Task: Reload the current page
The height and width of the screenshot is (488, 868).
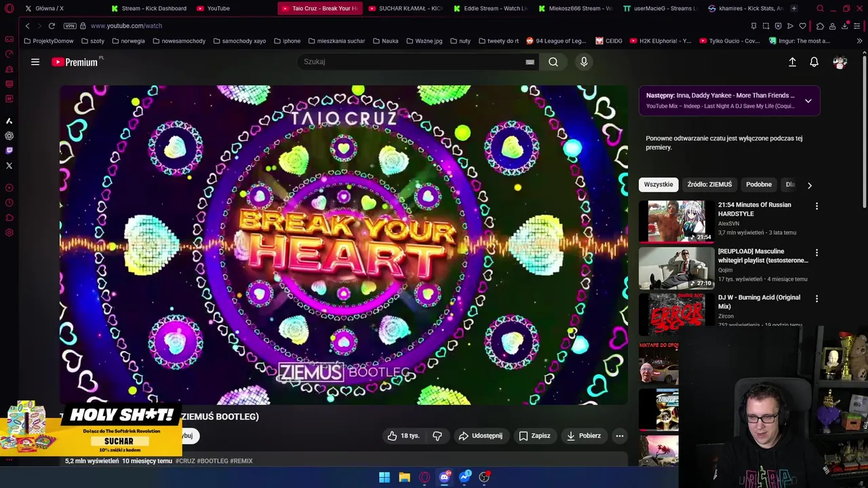Action: pos(52,26)
